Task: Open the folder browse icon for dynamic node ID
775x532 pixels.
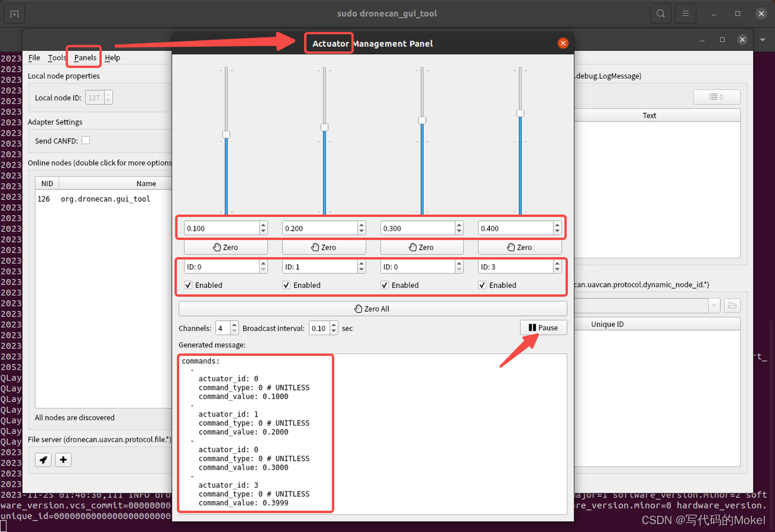Action: pyautogui.click(x=731, y=306)
